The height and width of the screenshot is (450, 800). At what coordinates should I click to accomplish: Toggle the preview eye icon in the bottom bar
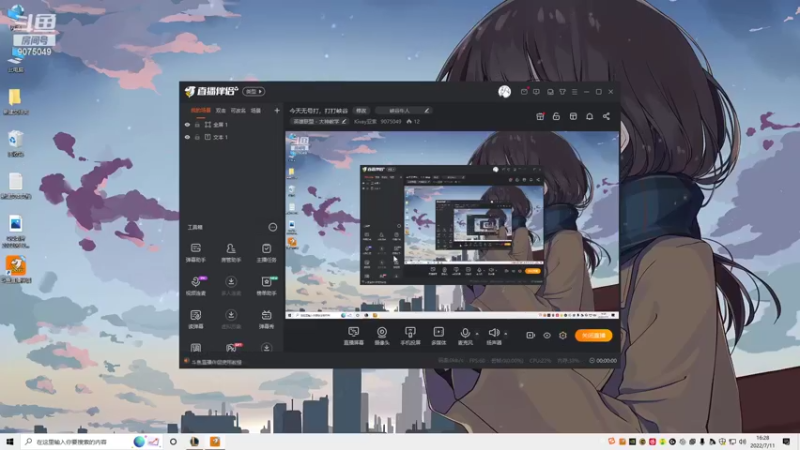(x=547, y=335)
